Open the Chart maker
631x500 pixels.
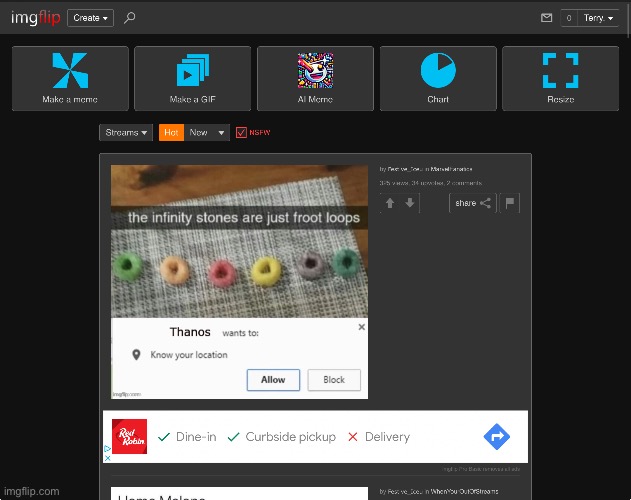(x=438, y=78)
